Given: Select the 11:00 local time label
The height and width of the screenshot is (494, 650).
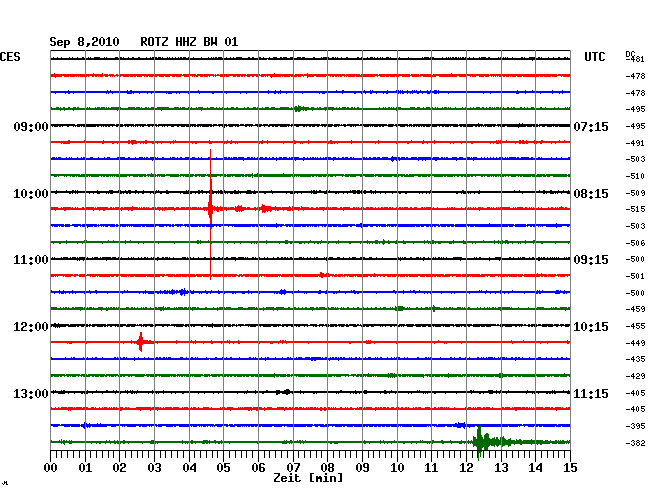Looking at the screenshot, I should 31,260.
